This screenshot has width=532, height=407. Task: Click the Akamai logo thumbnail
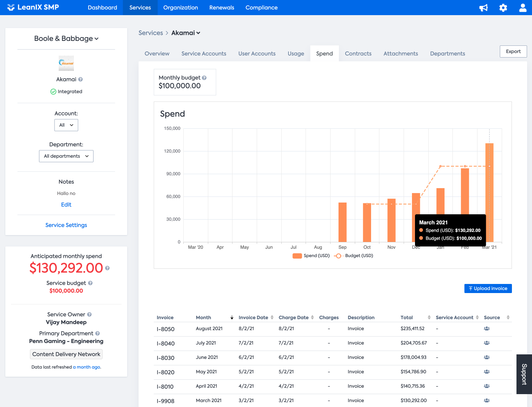[66, 63]
